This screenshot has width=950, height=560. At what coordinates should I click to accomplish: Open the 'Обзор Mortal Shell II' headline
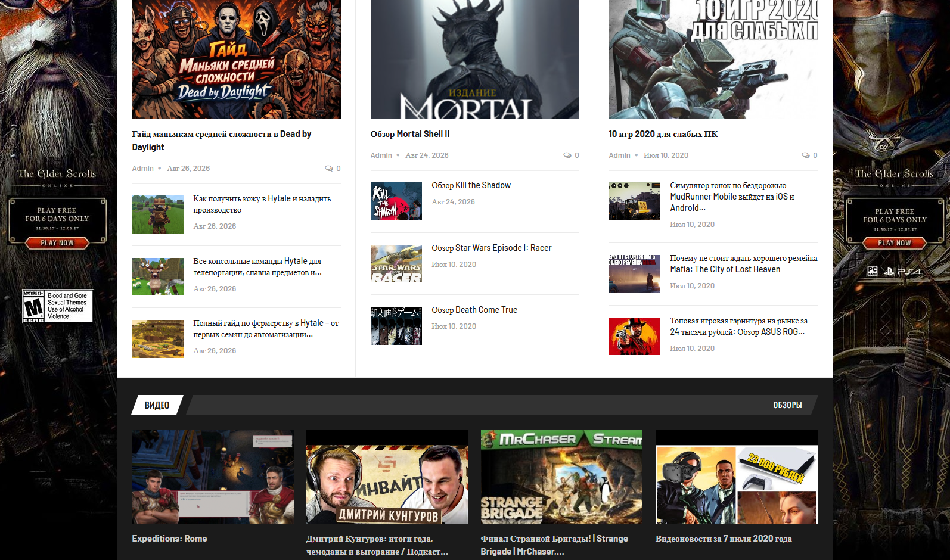click(410, 134)
